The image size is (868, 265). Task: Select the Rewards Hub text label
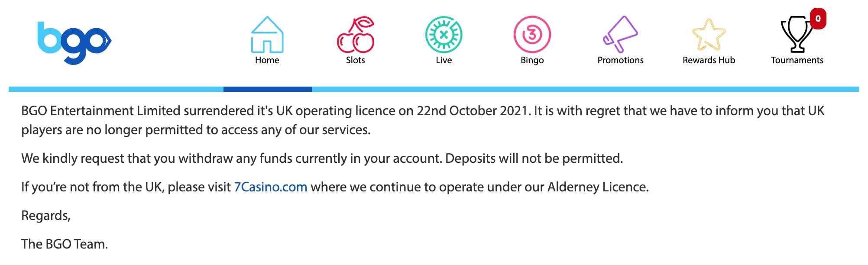pyautogui.click(x=709, y=60)
